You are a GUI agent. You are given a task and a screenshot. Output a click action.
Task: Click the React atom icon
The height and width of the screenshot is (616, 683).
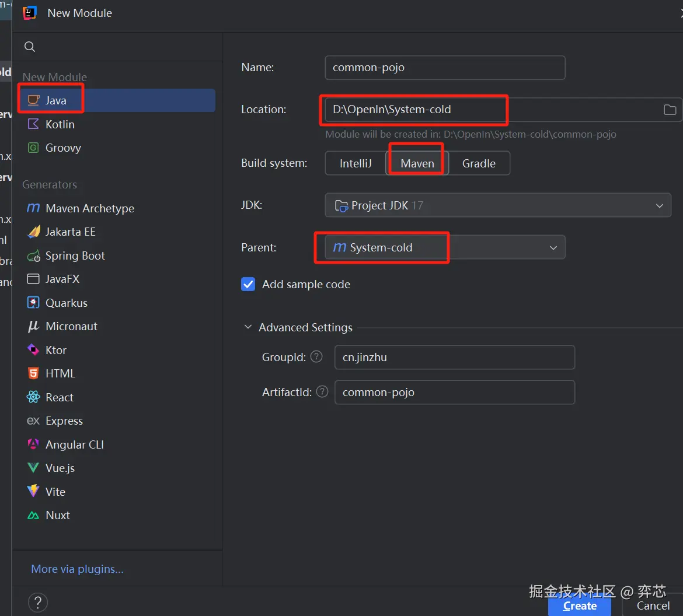33,397
